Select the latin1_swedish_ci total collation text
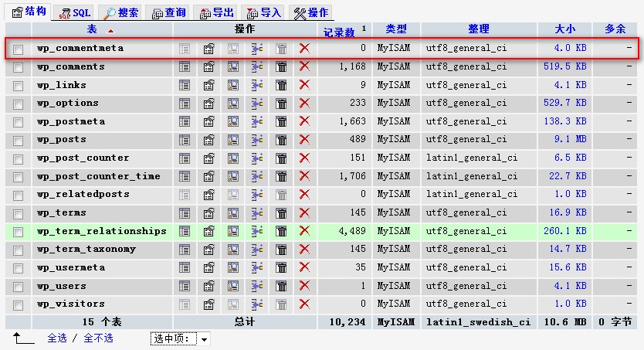The height and width of the screenshot is (350, 644). coord(479,322)
